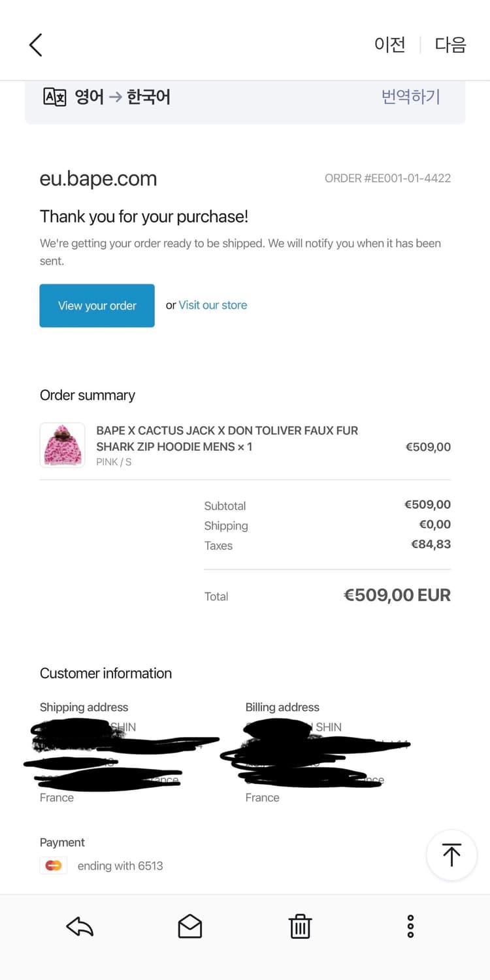Tap the 영어 → 한국어 language selector
This screenshot has width=490, height=980.
click(x=123, y=97)
